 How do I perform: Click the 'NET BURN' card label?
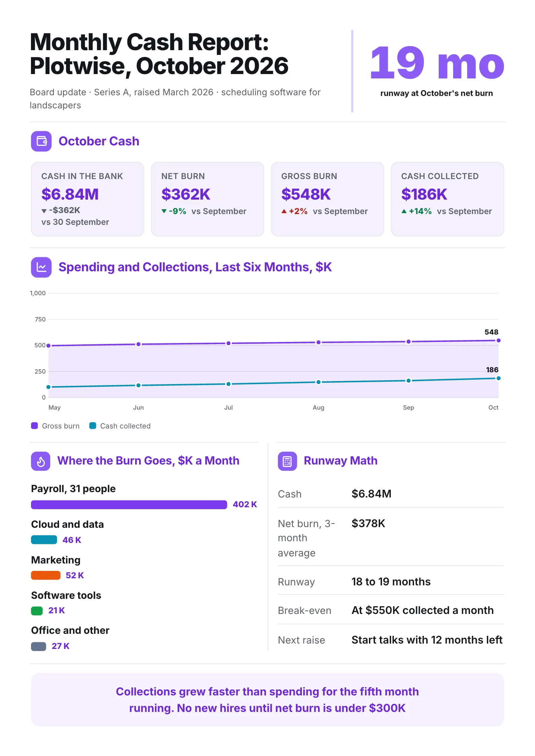pyautogui.click(x=183, y=176)
